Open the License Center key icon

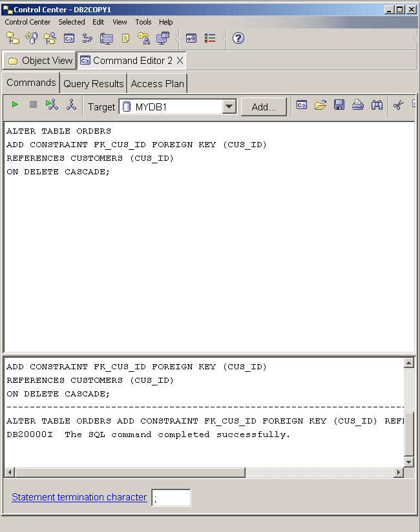coord(144,38)
